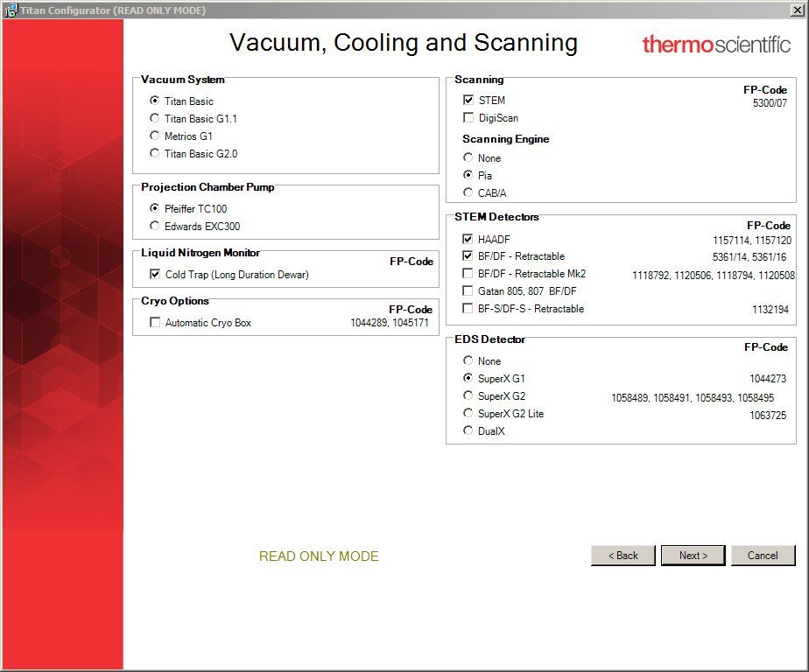Select Edwards EXC300 projection chamber pump
Image resolution: width=809 pixels, height=672 pixels.
click(x=155, y=226)
